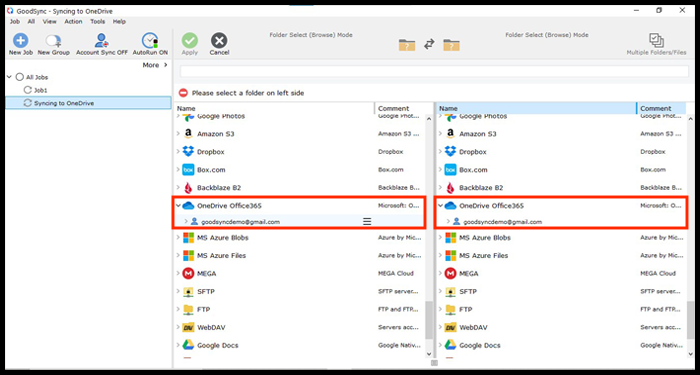The height and width of the screenshot is (375, 700).
Task: Collapse OneDrive Office365 in right pane
Action: point(440,206)
